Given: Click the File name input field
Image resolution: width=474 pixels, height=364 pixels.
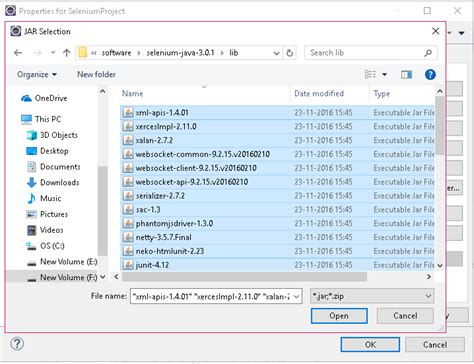Looking at the screenshot, I should [x=211, y=296].
